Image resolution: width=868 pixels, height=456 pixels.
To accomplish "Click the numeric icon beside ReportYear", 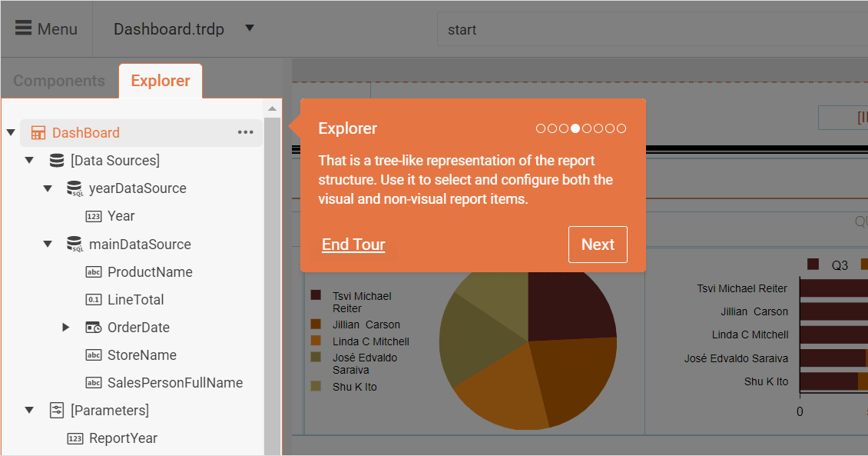I will click(x=75, y=438).
